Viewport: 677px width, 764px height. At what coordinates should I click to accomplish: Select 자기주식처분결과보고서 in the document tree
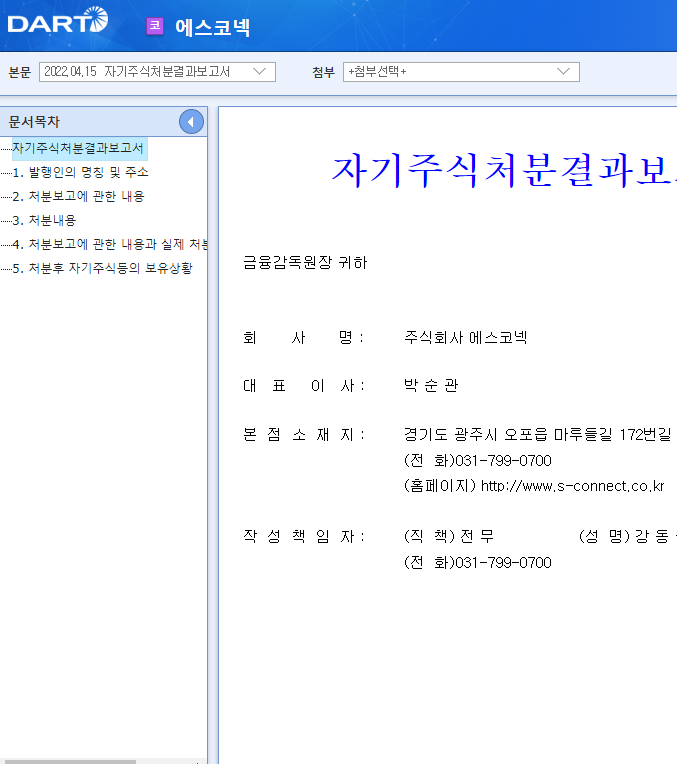[78, 148]
